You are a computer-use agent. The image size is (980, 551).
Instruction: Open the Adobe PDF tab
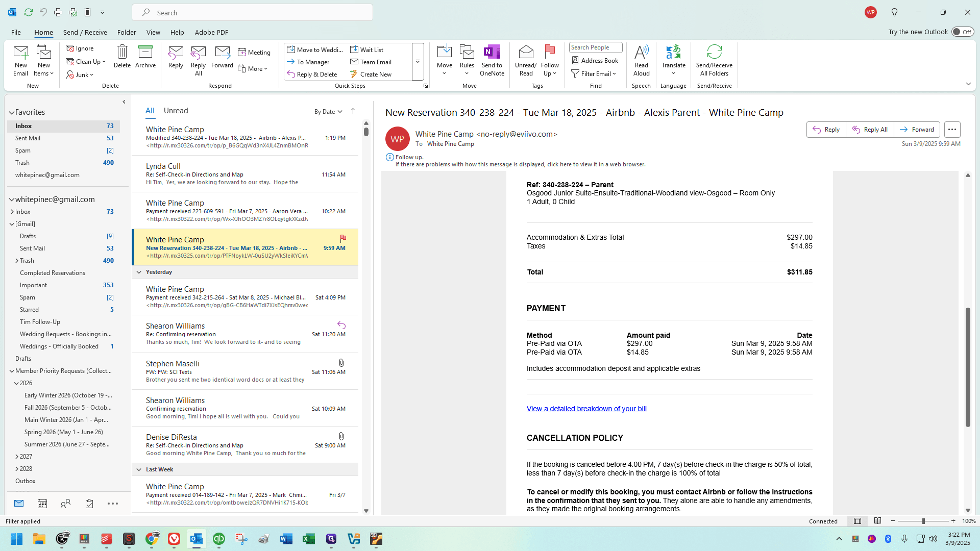pyautogui.click(x=211, y=32)
